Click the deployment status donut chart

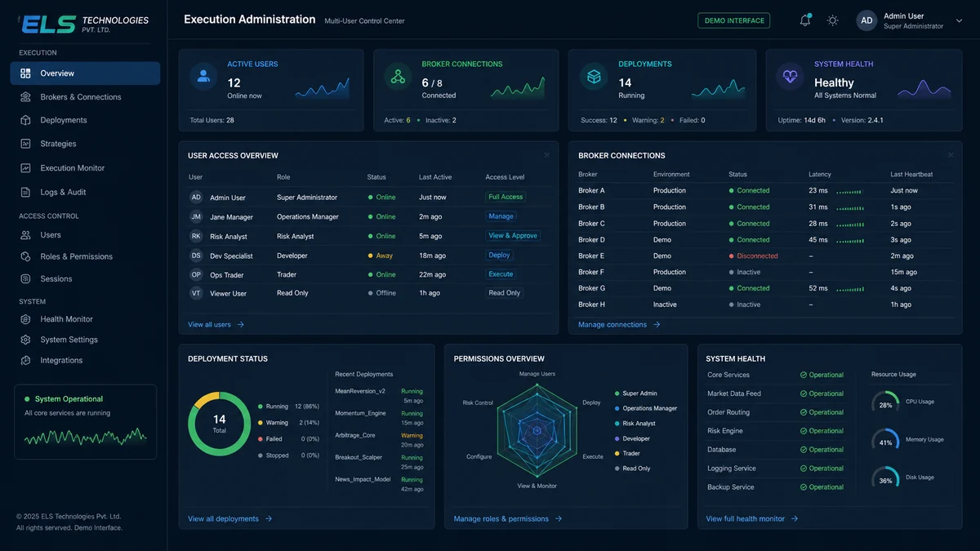point(220,424)
